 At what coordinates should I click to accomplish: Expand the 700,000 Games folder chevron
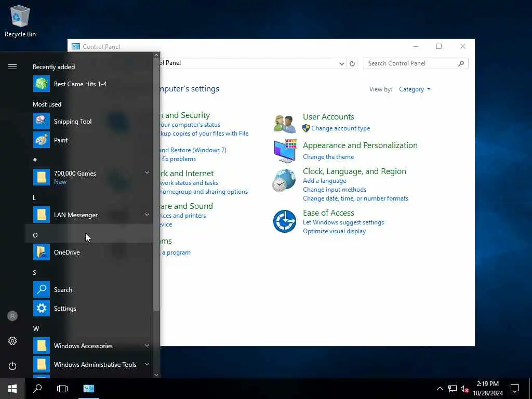147,172
